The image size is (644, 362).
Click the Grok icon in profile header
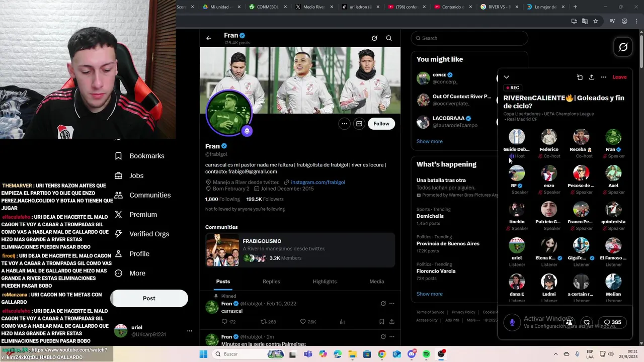(374, 38)
